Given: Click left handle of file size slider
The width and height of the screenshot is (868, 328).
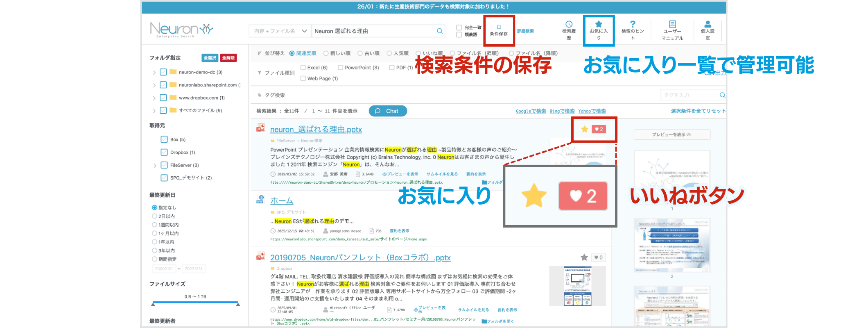Looking at the screenshot, I should pyautogui.click(x=153, y=304).
